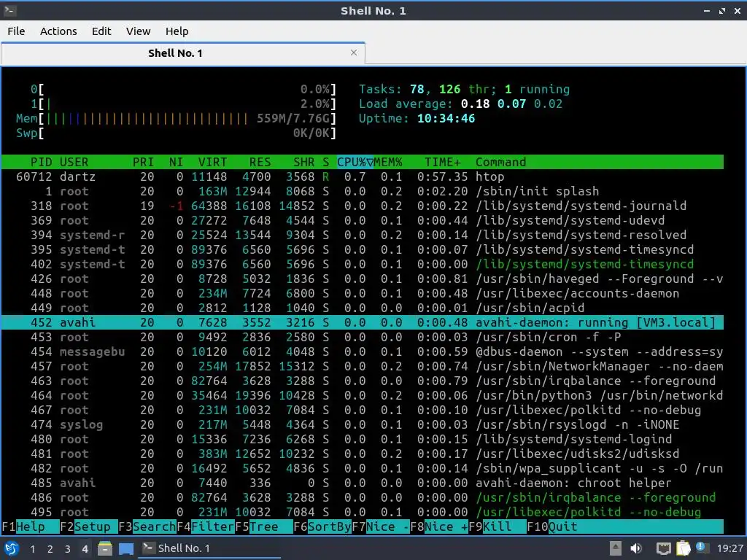Close the Shell No. 1 tab

tap(354, 52)
